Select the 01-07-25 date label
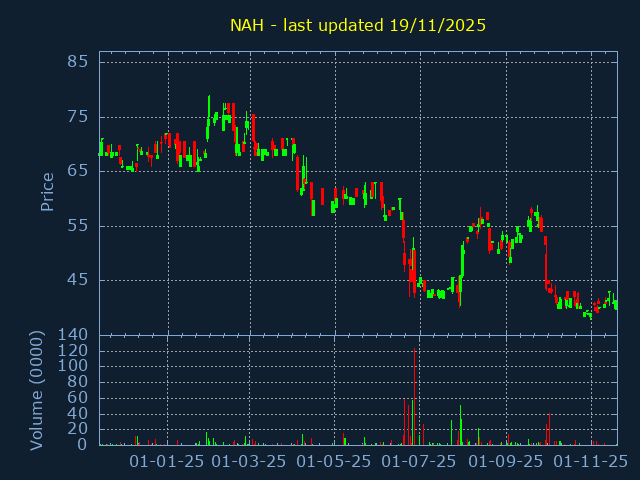640x480 pixels. pyautogui.click(x=420, y=462)
